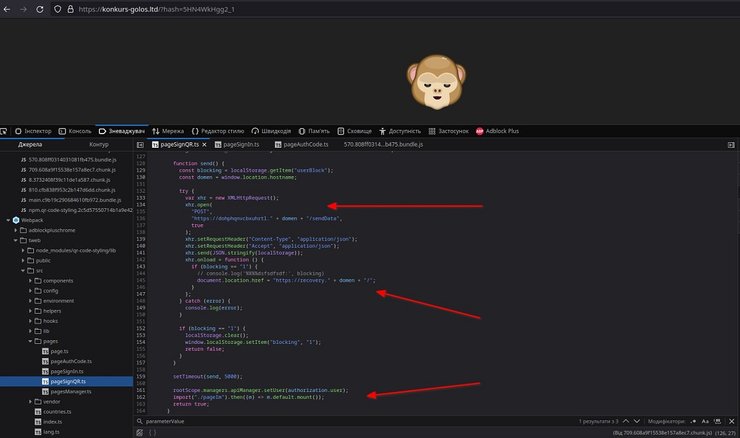Screen dimensions: 740x438
Task: Open the npm.qr-code-styling chunk file
Action: click(76, 210)
